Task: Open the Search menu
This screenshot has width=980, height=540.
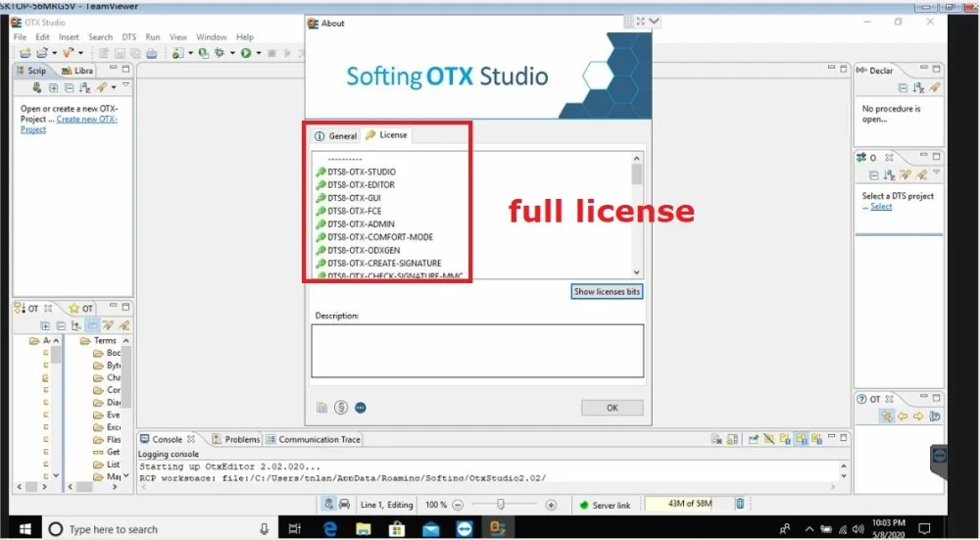Action: [x=101, y=37]
